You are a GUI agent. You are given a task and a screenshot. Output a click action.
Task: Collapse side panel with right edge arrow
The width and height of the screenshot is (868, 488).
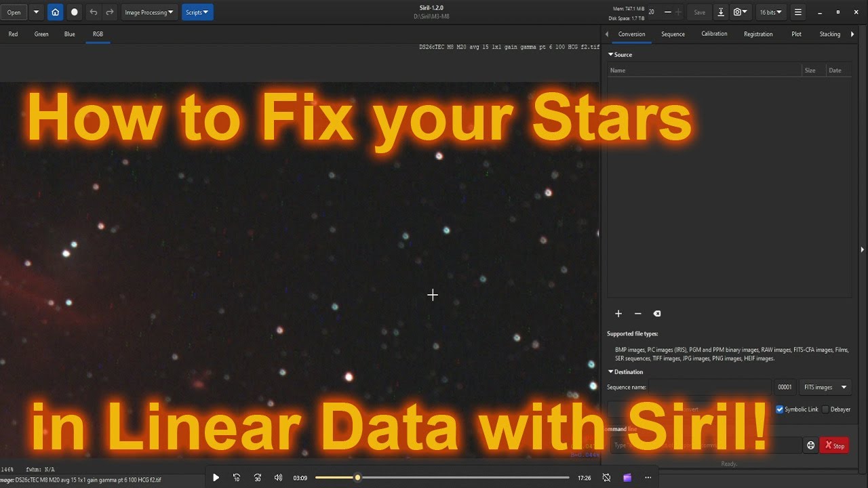(863, 249)
